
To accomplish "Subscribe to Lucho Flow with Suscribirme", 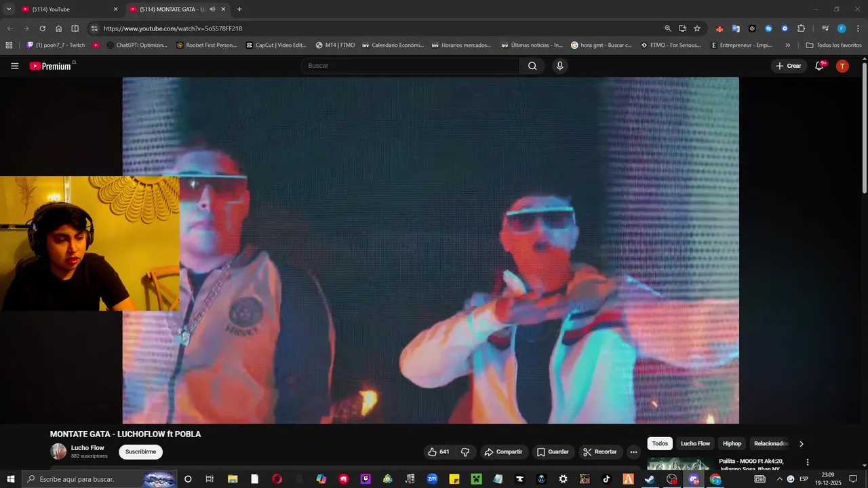I will [x=140, y=452].
